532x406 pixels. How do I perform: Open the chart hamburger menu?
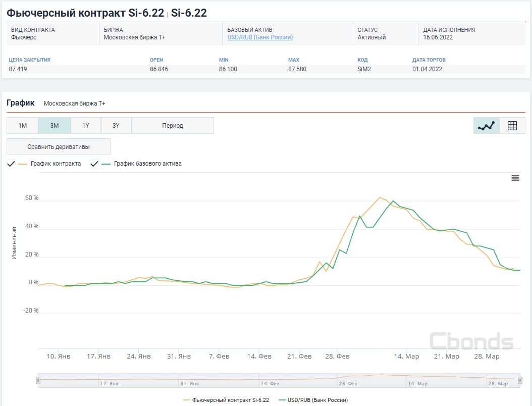[x=515, y=178]
